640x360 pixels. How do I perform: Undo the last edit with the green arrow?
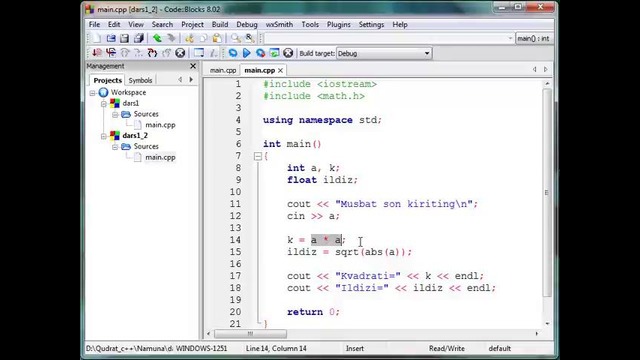(x=157, y=38)
